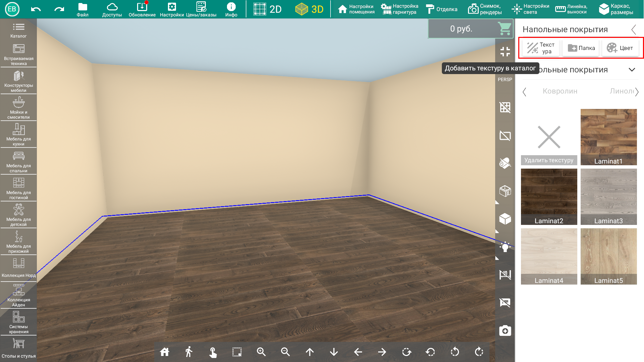Click the Цвет add color button
The height and width of the screenshot is (362, 644).
pos(620,48)
